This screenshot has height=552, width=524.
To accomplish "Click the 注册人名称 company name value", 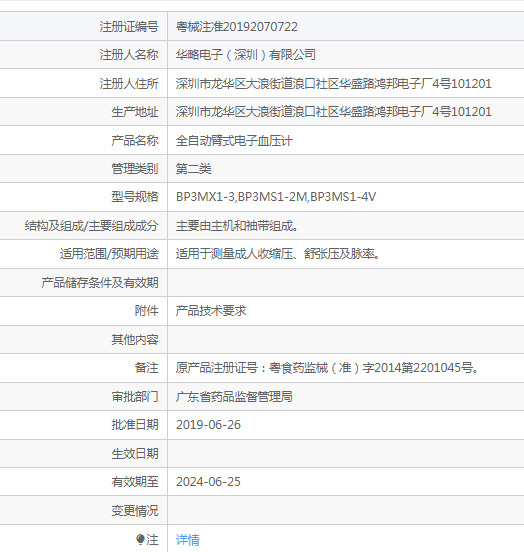I will [246, 55].
